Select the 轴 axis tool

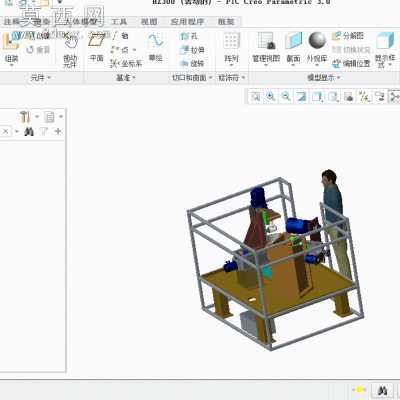click(120, 36)
